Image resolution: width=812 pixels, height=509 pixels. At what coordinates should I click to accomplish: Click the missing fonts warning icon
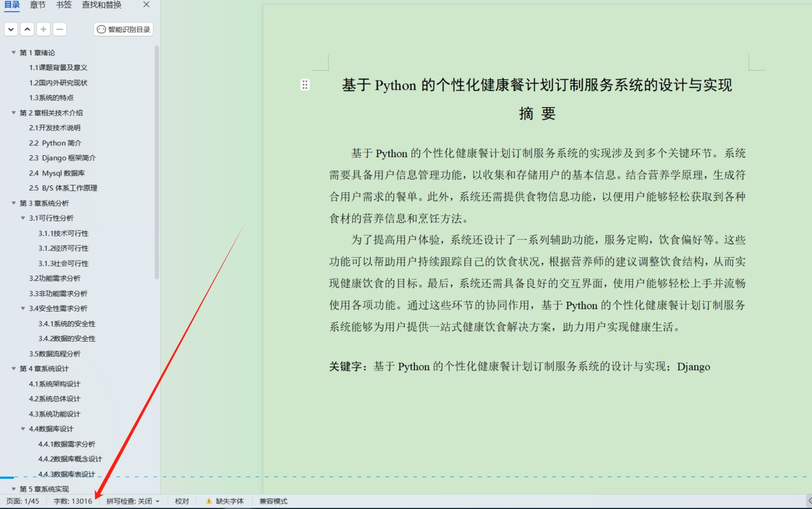(x=209, y=501)
